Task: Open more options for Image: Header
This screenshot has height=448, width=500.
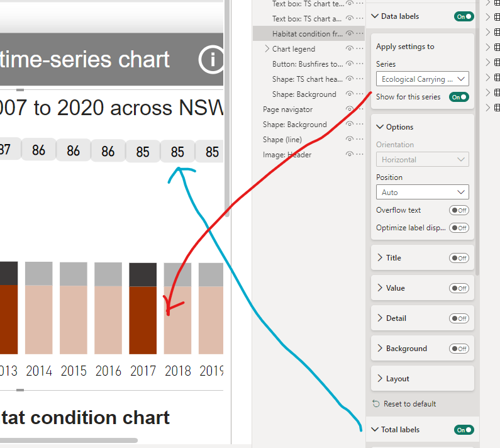Action: [360, 154]
